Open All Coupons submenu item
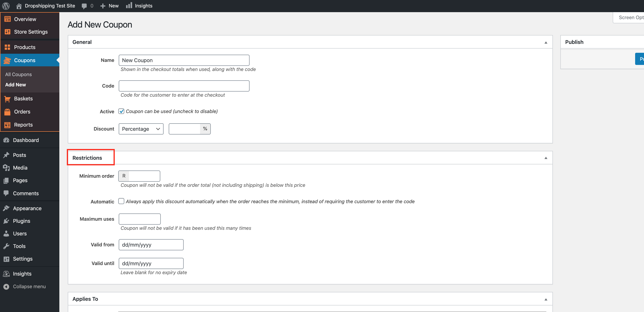The image size is (644, 312). click(x=18, y=74)
